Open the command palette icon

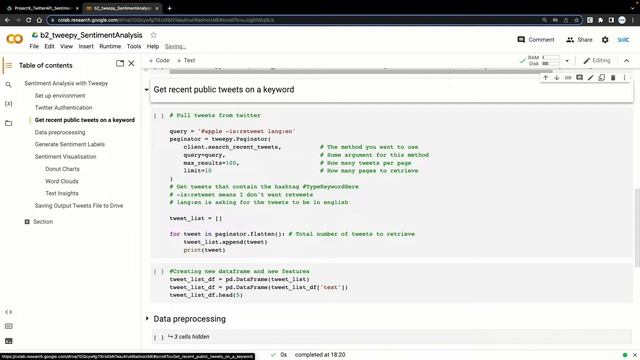tap(9, 326)
